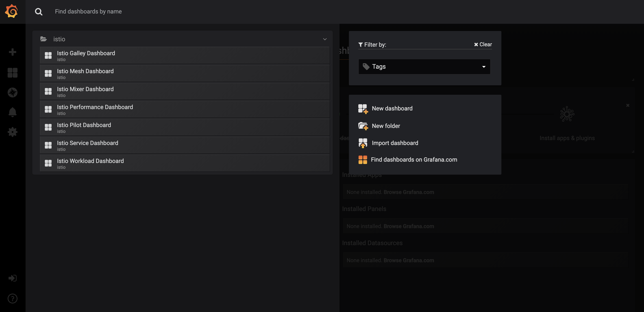This screenshot has width=644, height=312.
Task: Open Istio Mixer Dashboard
Action: click(x=185, y=91)
